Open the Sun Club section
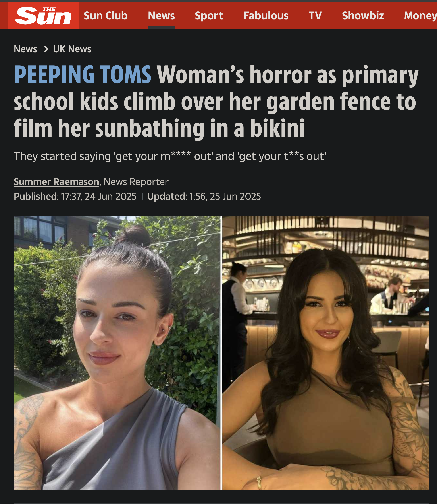 pos(106,16)
